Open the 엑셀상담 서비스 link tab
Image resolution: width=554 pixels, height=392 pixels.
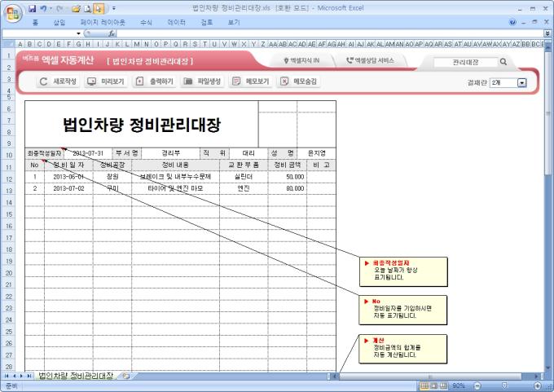point(370,61)
